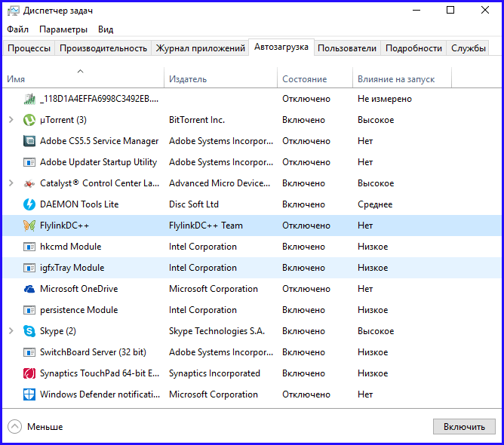Image resolution: width=504 pixels, height=445 pixels.
Task: Select the Adobe CS5.5 Service Manager name
Action: (x=99, y=141)
